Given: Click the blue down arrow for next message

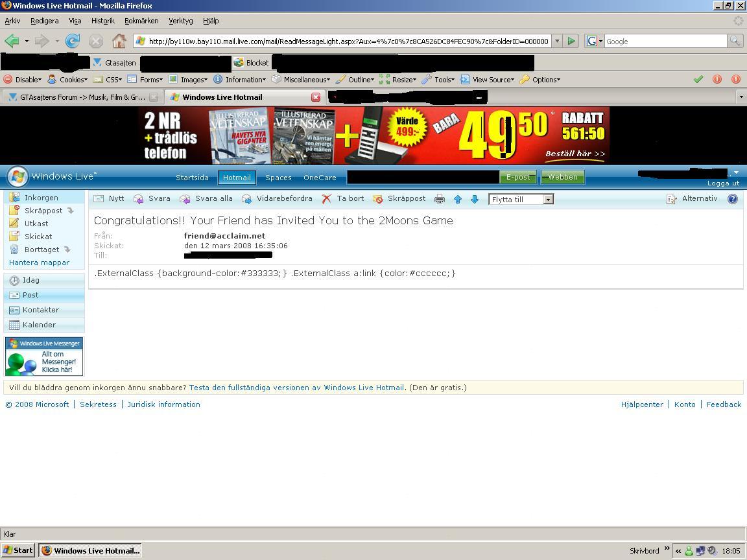Looking at the screenshot, I should click(x=475, y=199).
